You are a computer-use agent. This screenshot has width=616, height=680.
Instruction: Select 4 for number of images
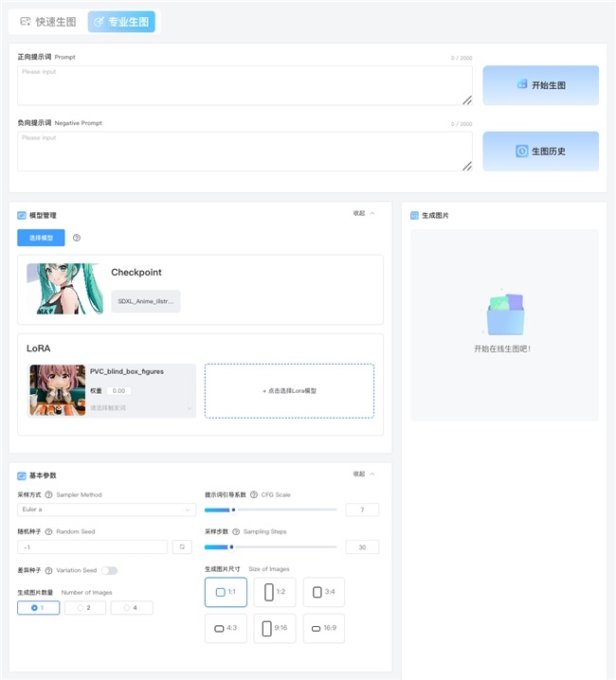coord(131,608)
